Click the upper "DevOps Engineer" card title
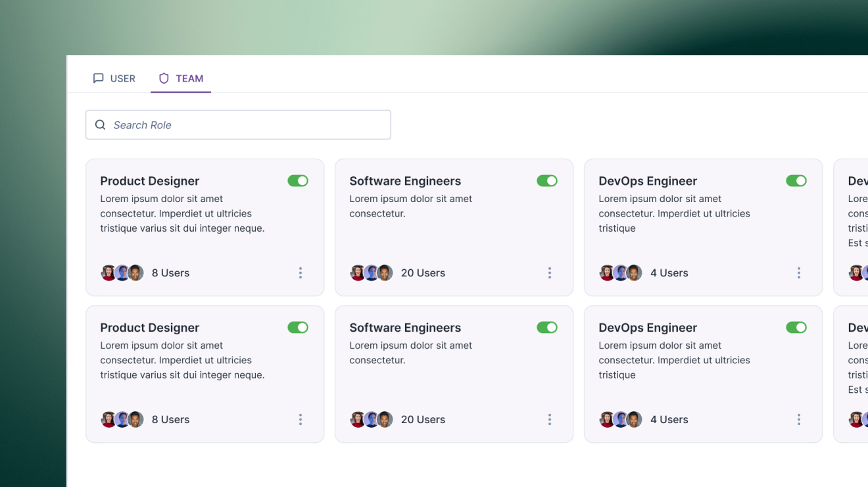 [x=648, y=181]
